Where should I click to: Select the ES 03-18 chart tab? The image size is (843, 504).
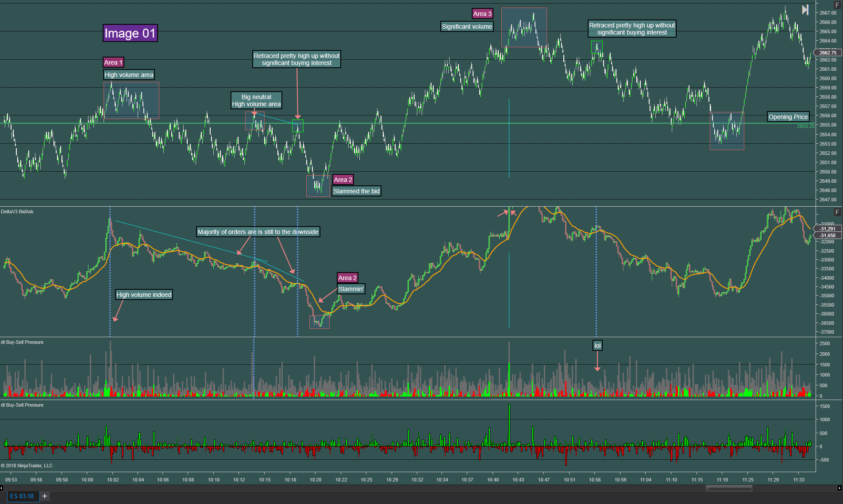pos(22,496)
